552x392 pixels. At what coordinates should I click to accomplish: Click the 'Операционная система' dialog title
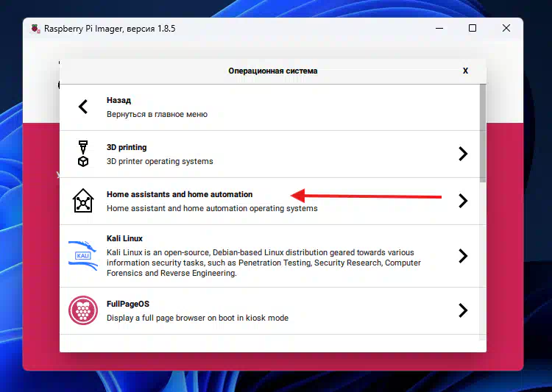[273, 71]
